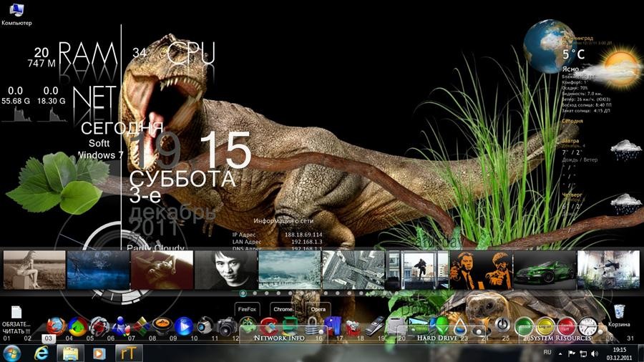Open the green sports car thumbnail
This screenshot has width=644, height=362.
coord(545,270)
